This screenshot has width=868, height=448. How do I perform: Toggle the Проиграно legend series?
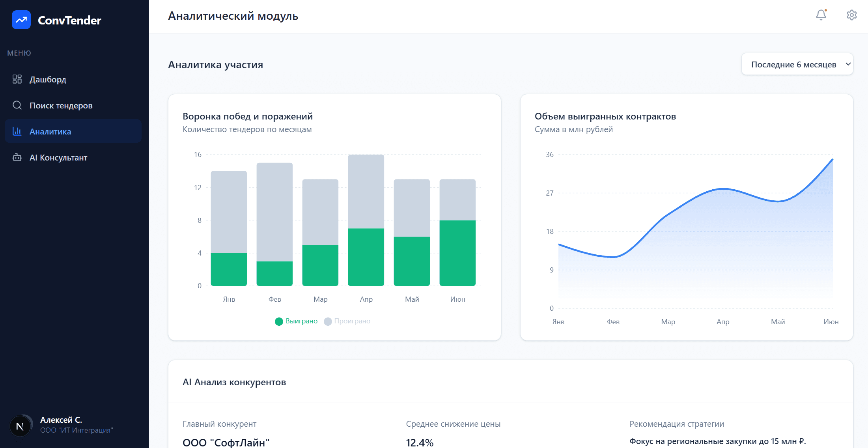click(x=352, y=321)
